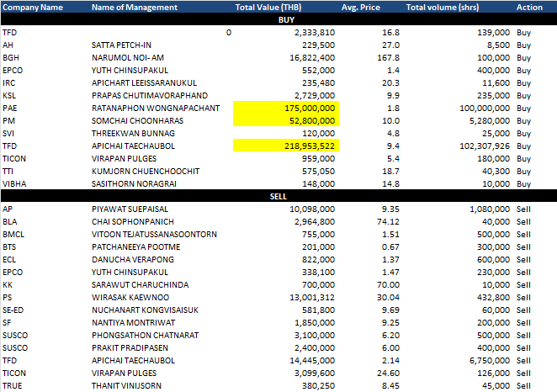This screenshot has height=392, width=557.
Task: Click PATCHANEEYA POOTME cell
Action: point(136,246)
